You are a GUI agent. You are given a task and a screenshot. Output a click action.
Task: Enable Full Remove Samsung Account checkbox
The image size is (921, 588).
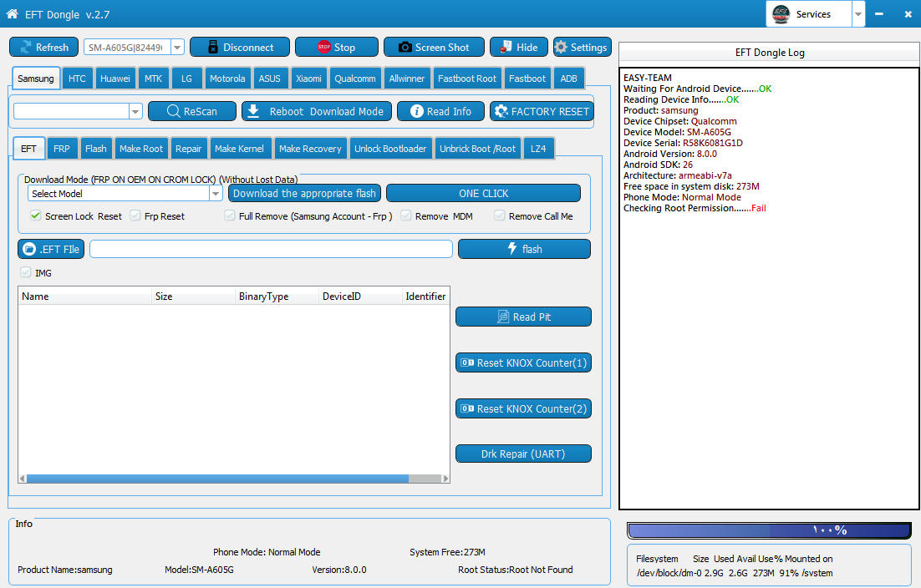pyautogui.click(x=230, y=215)
